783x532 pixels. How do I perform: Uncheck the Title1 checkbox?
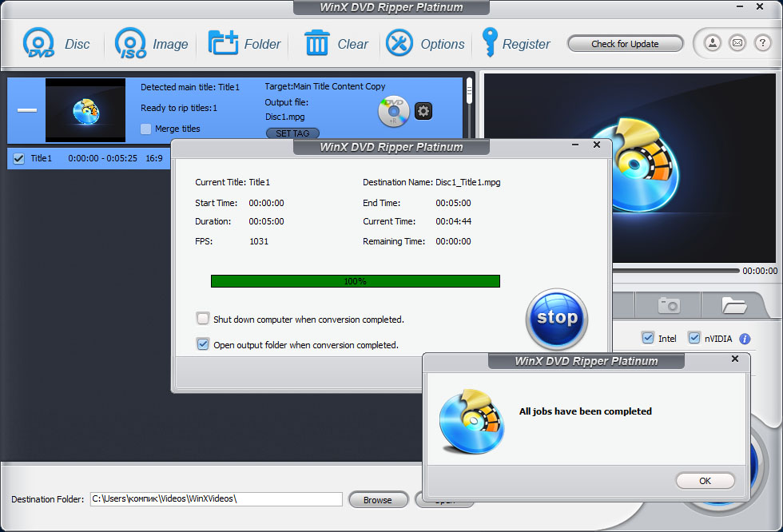point(18,159)
